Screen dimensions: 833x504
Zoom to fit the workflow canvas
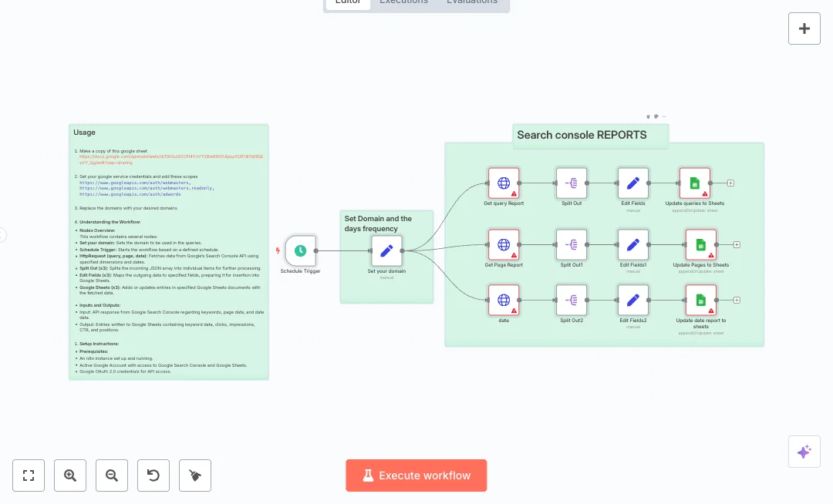point(29,475)
